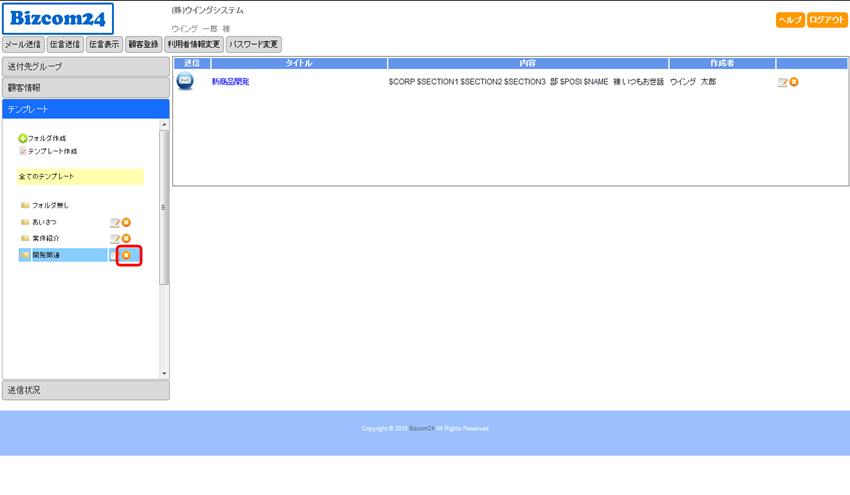Delete the あいさつ folder via orange icon
The image size is (850, 495).
[x=126, y=222]
